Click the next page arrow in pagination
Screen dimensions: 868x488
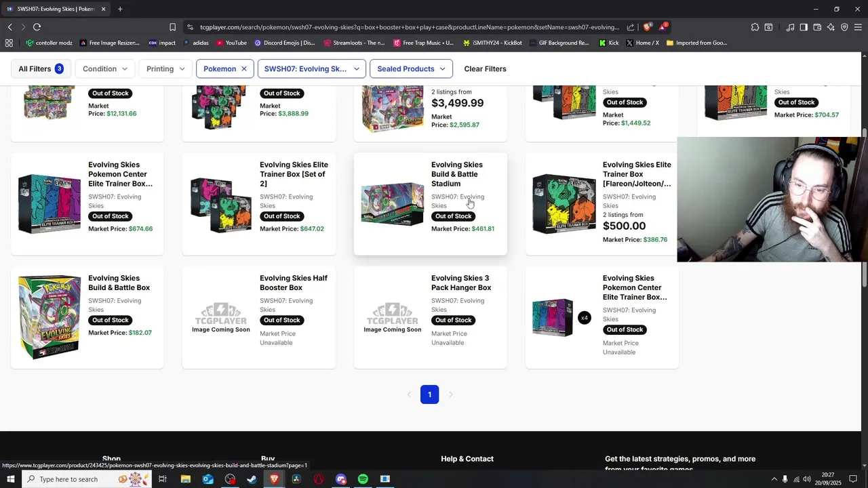(451, 394)
